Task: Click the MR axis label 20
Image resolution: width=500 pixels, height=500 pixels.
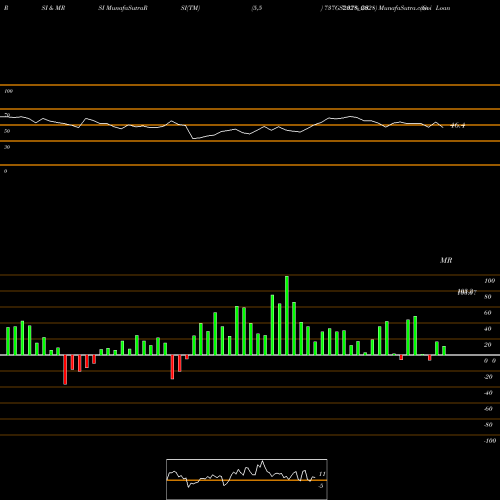Action: pos(488,345)
